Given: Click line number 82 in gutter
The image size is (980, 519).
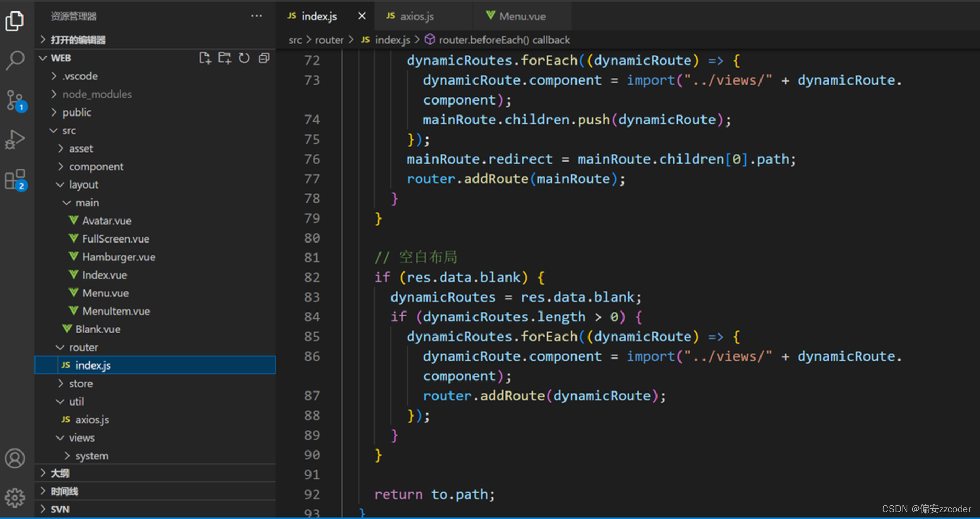Looking at the screenshot, I should tap(312, 278).
